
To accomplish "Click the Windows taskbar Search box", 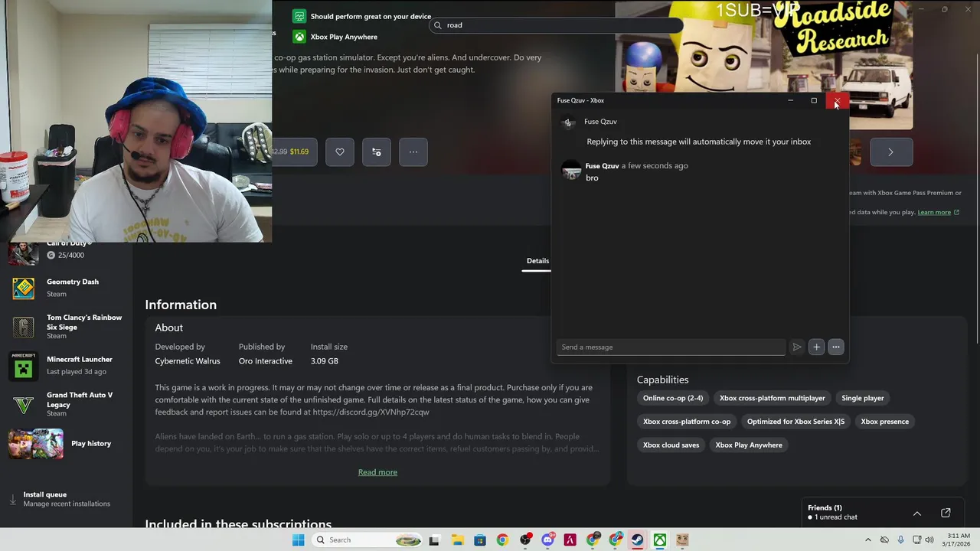I will tap(368, 540).
